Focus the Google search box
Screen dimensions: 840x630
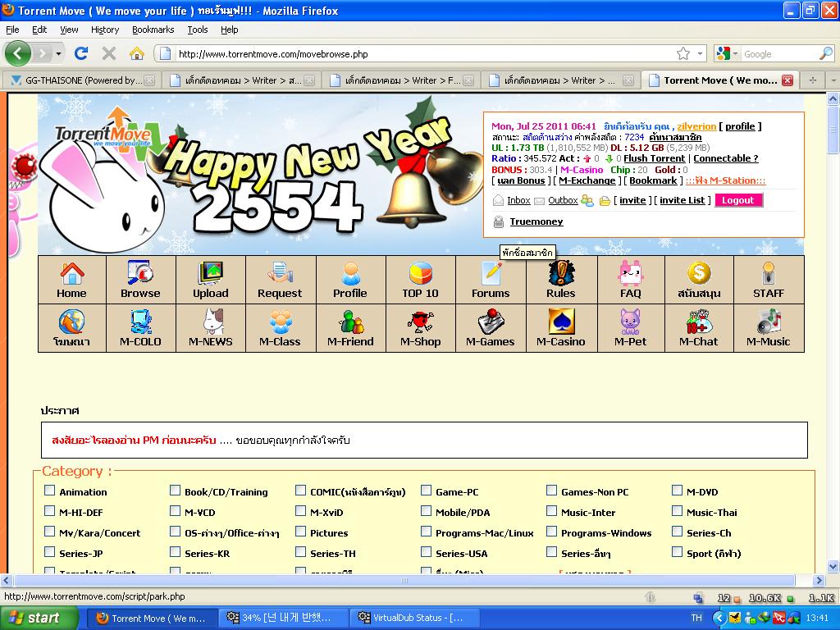click(779, 53)
